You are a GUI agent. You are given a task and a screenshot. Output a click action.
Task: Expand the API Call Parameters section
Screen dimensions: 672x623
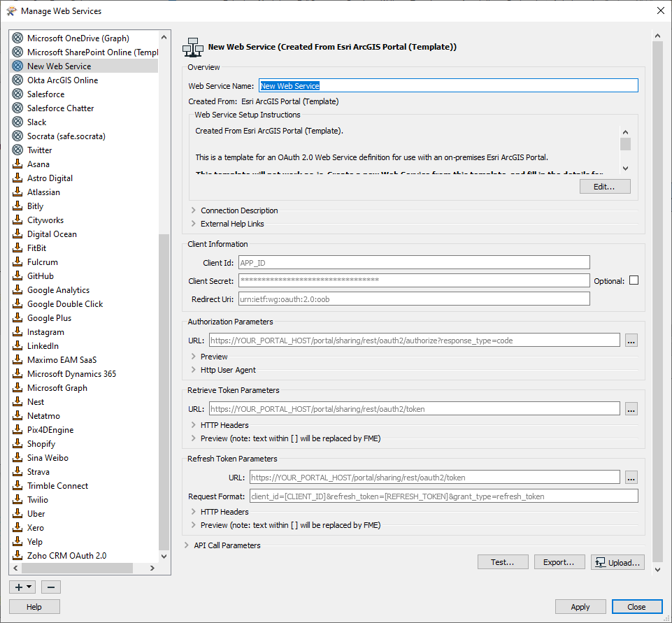point(187,545)
